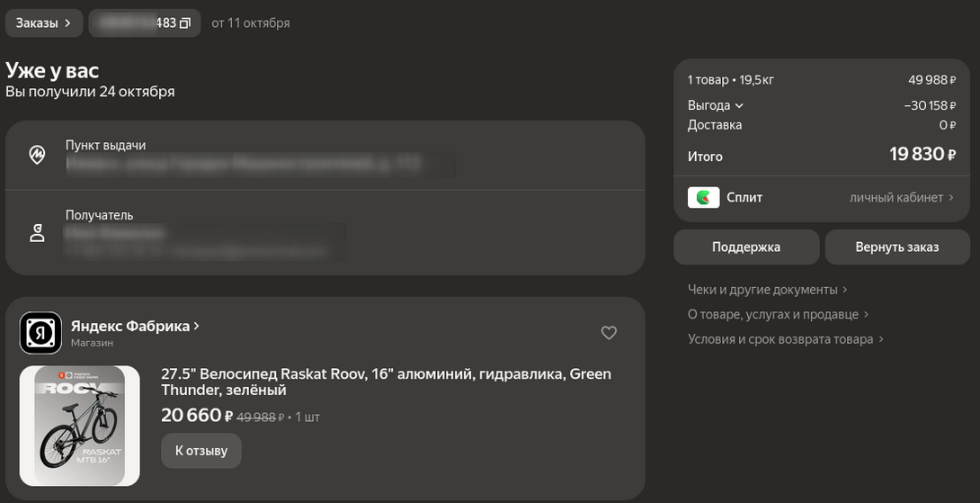The width and height of the screenshot is (980, 503).
Task: Click the Получатель label
Action: pyautogui.click(x=100, y=215)
